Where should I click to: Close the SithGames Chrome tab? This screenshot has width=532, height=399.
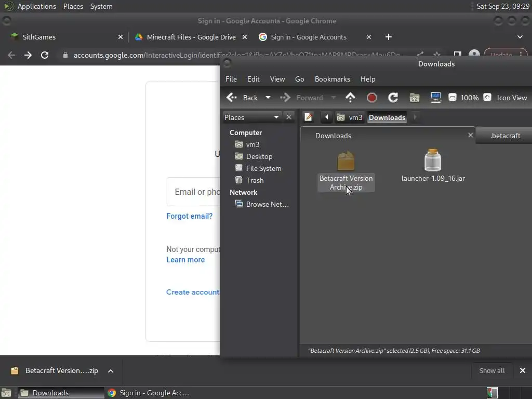point(121,37)
